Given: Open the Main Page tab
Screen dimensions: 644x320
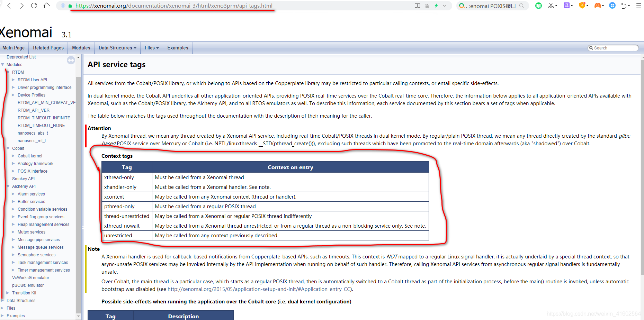Looking at the screenshot, I should coord(14,48).
